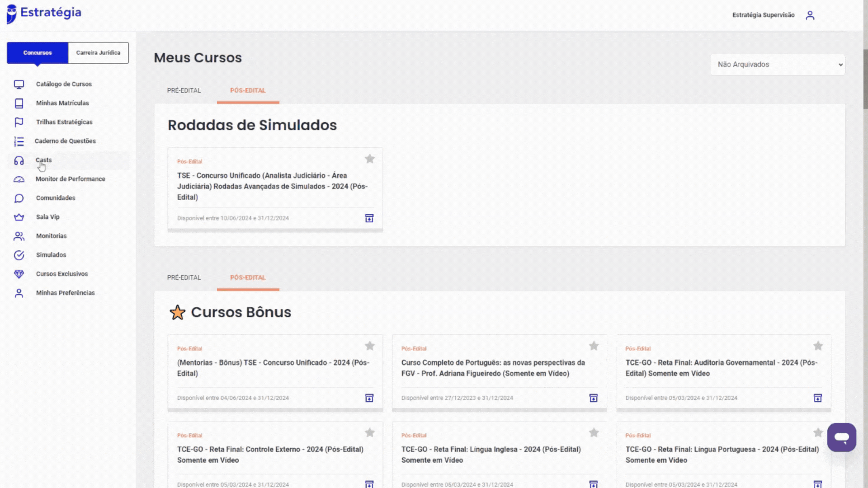Toggle favorite star on Curso Completo de Português
Image resolution: width=868 pixels, height=488 pixels.
[594, 346]
